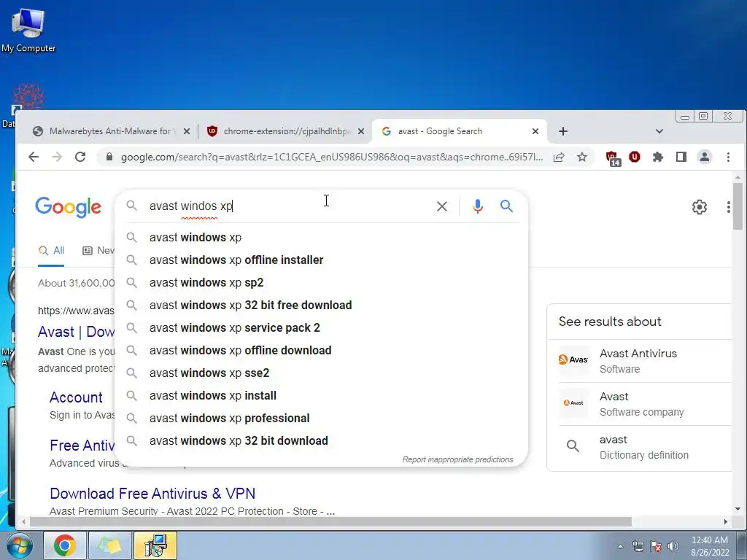This screenshot has width=747, height=560.
Task: Go back to the previous page
Action: (34, 157)
